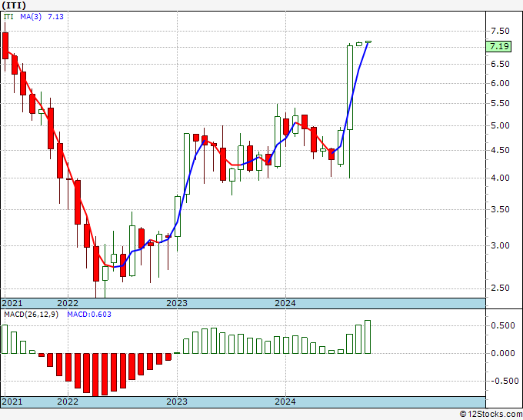523x420 pixels.
Task: Click the (ITI) chart title
Action: click(14, 5)
